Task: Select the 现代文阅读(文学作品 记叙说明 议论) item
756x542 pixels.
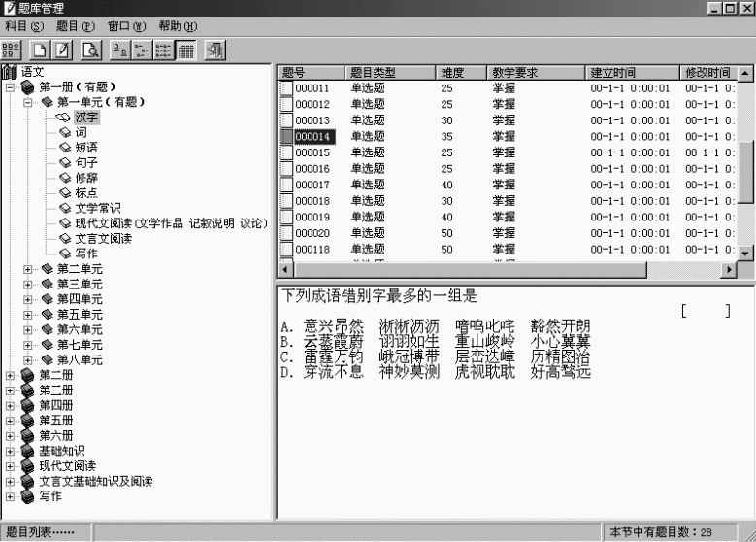Action: tap(171, 223)
